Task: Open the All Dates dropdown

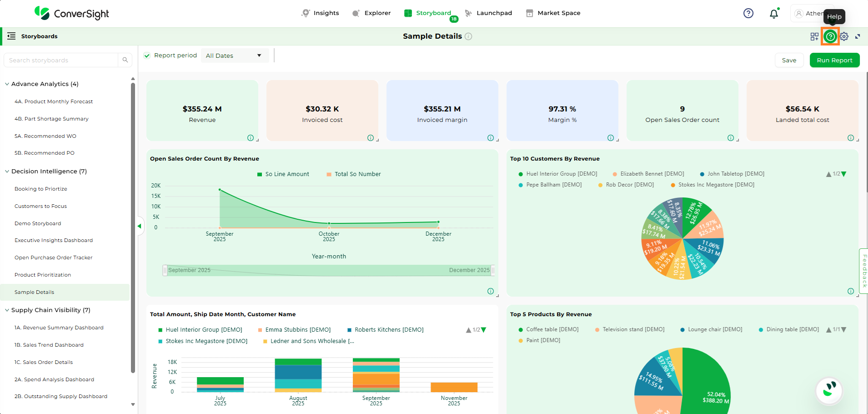Action: point(234,56)
